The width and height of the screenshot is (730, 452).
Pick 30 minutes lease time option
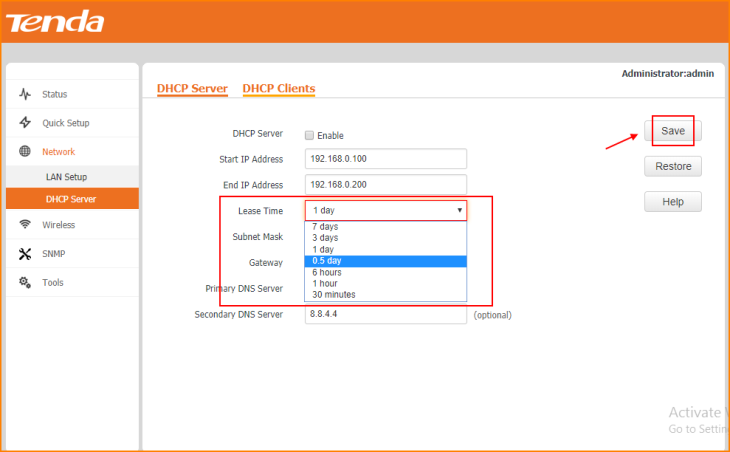[x=333, y=295]
